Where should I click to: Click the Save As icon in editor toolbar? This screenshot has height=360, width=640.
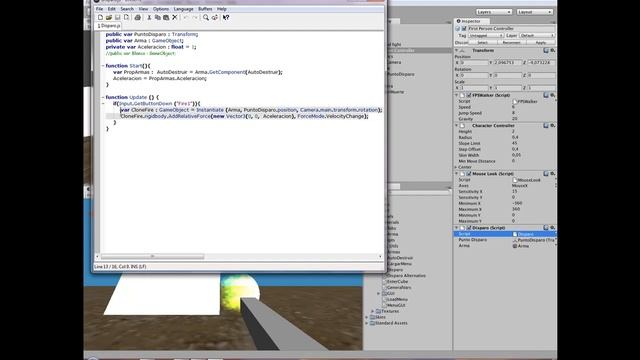point(126,18)
